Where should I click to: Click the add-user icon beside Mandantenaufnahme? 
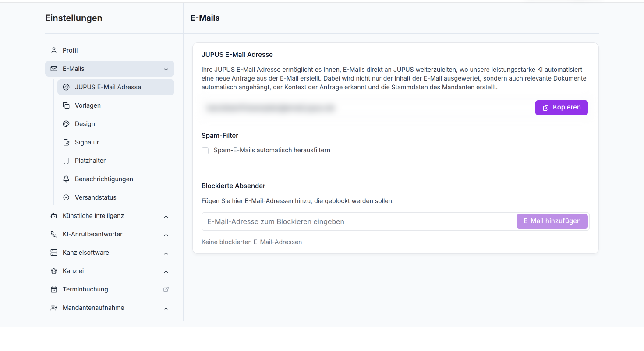54,308
